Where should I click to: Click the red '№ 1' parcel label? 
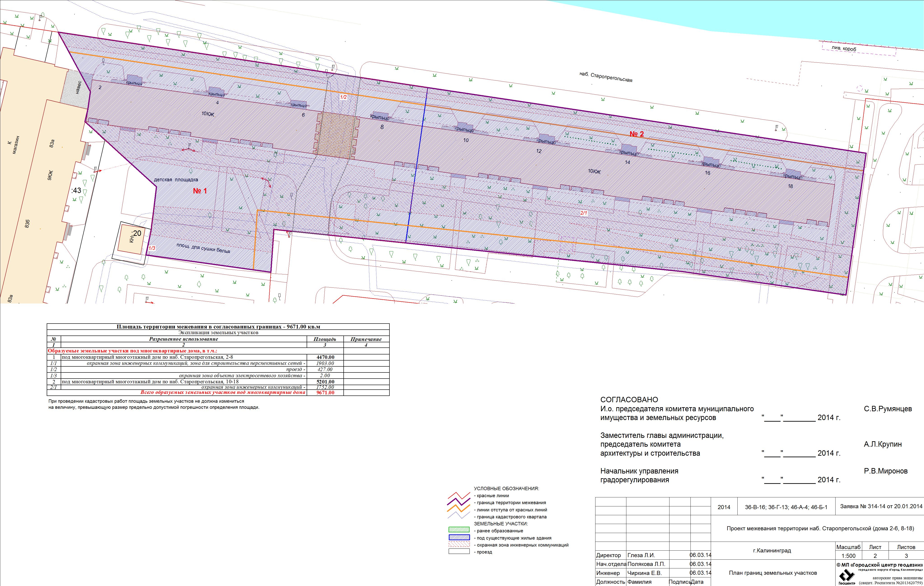click(199, 191)
